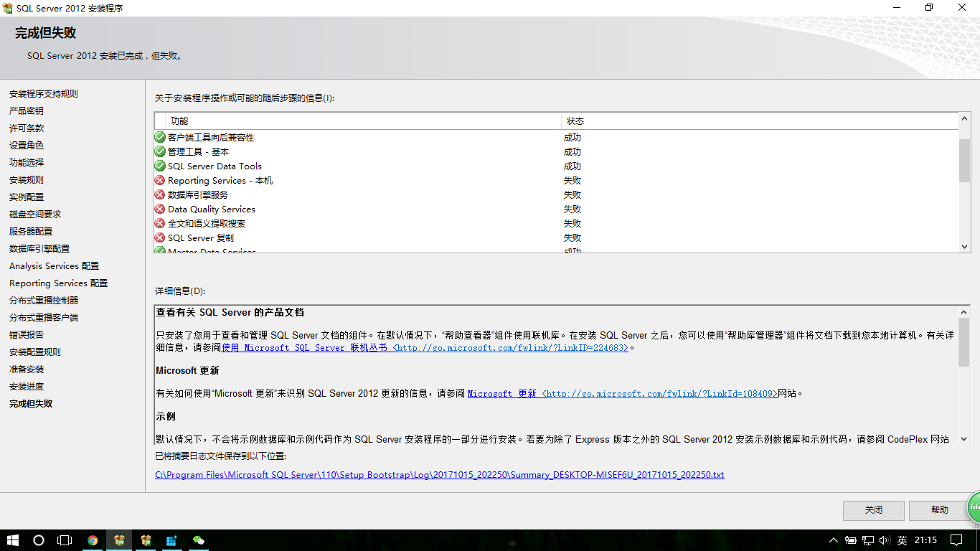Screen dimensions: 980x551
Task: Select the Reporting Services 配置 step
Action: click(x=59, y=283)
